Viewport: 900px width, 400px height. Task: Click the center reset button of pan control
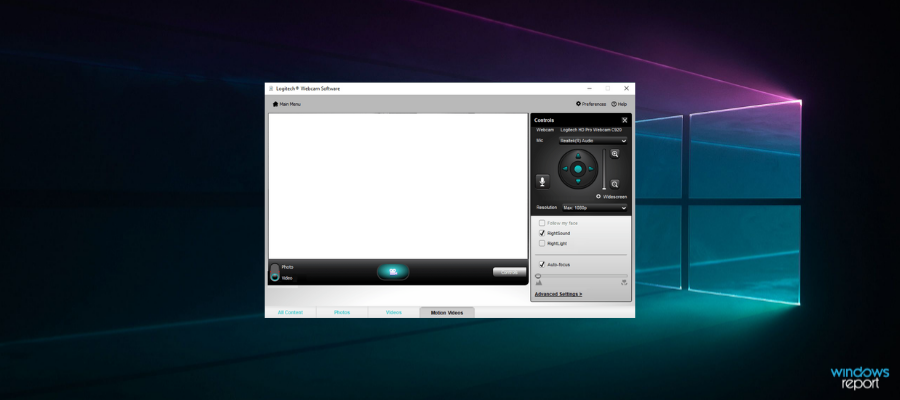click(x=577, y=169)
